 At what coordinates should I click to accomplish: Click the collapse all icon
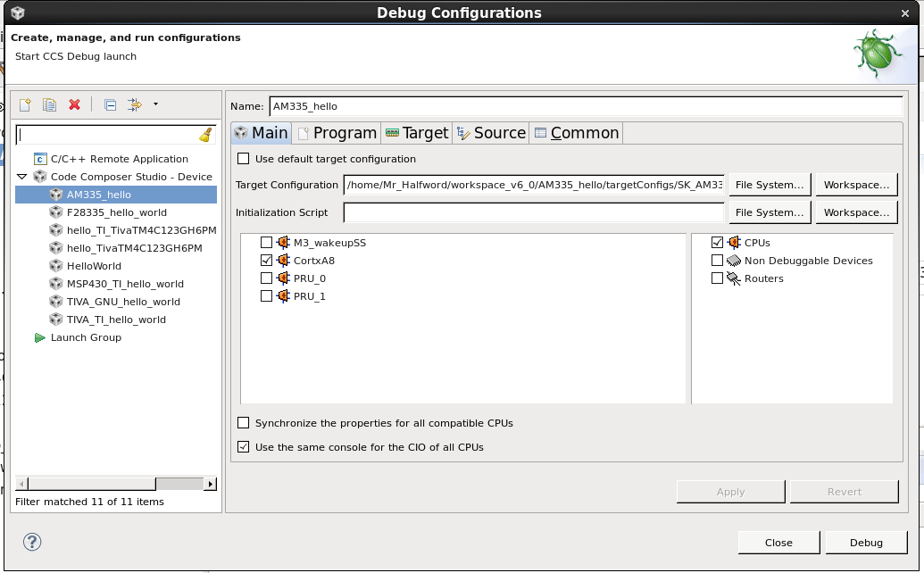[110, 104]
